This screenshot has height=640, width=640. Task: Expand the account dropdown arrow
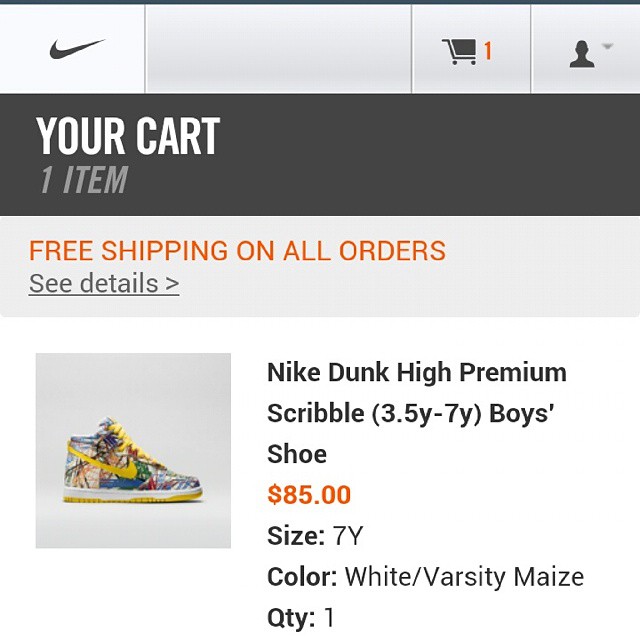pyautogui.click(x=607, y=48)
